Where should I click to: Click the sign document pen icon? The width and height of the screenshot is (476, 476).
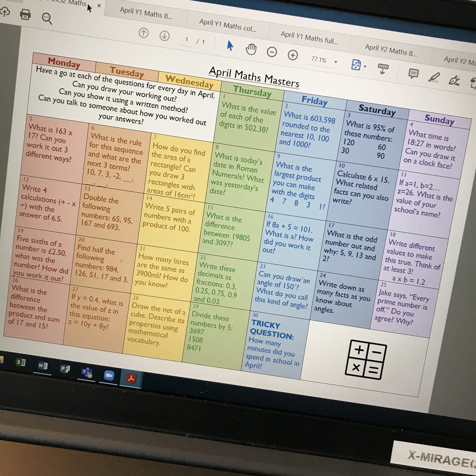pyautogui.click(x=454, y=80)
